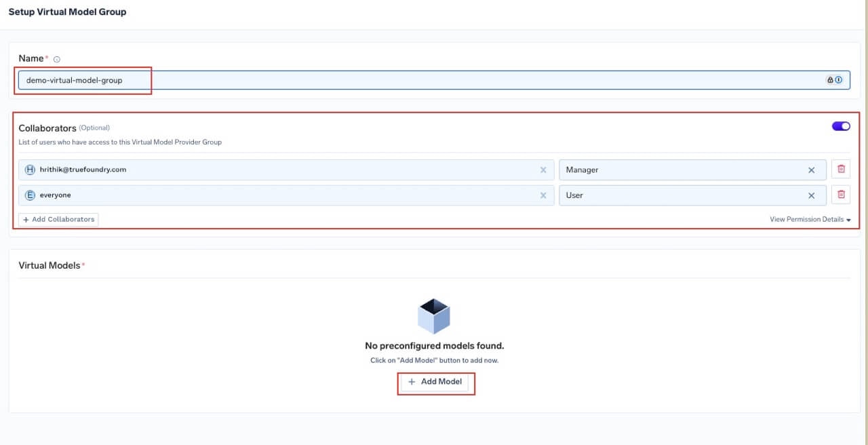
Task: Click the cube illustration above the no models message
Action: 434,315
